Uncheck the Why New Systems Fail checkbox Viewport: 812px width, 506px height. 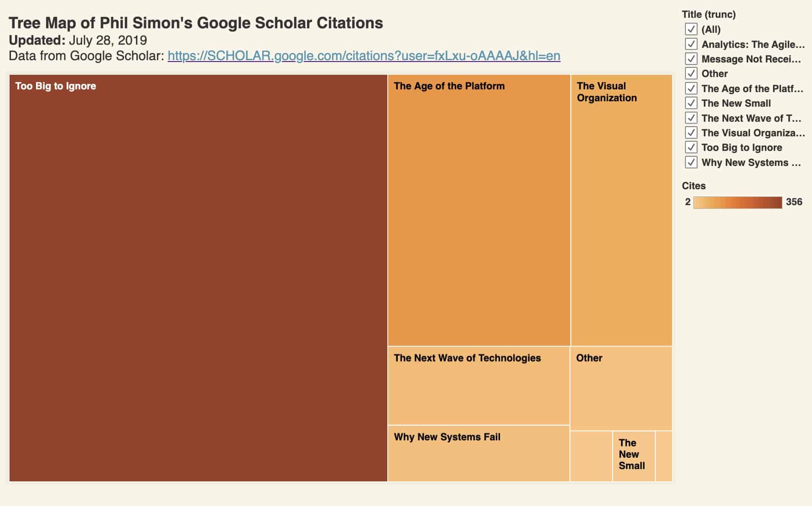pos(691,162)
